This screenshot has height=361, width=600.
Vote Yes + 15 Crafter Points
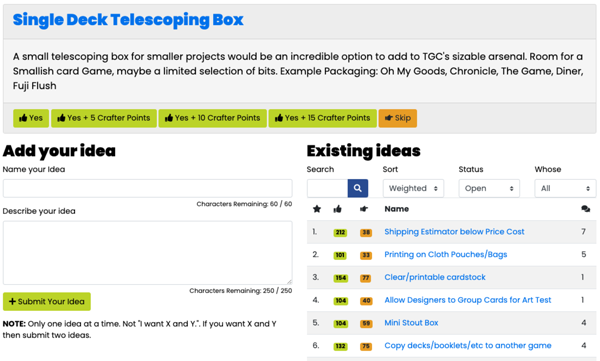point(323,118)
